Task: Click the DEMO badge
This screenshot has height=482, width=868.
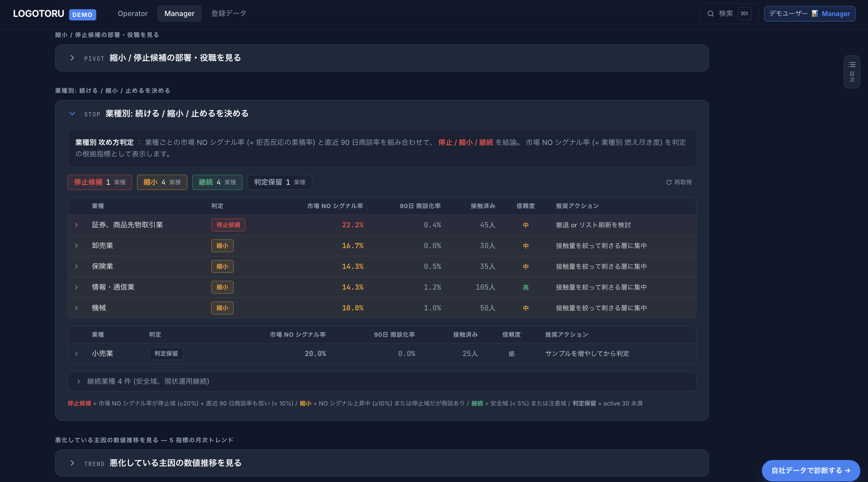Action: click(83, 15)
